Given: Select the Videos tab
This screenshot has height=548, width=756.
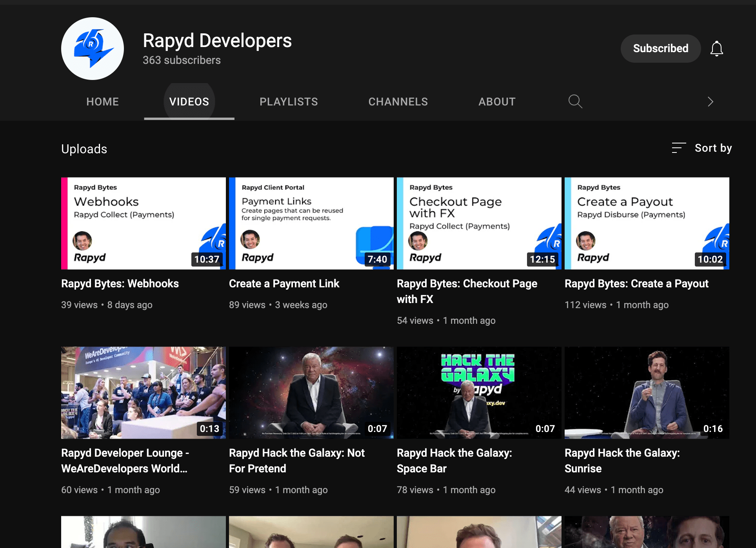Looking at the screenshot, I should 189,102.
